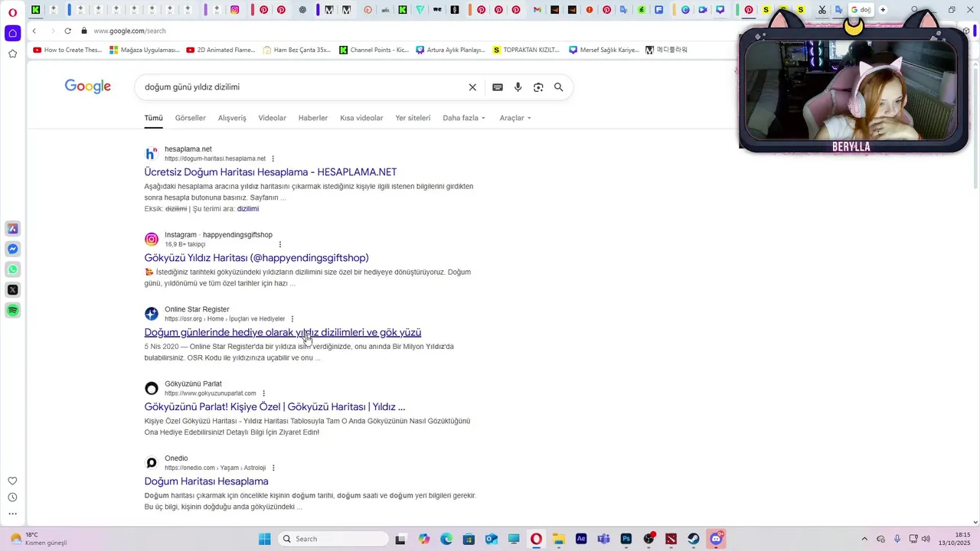Viewport: 980px width, 551px height.
Task: Click the magnifier search button
Action: click(559, 87)
